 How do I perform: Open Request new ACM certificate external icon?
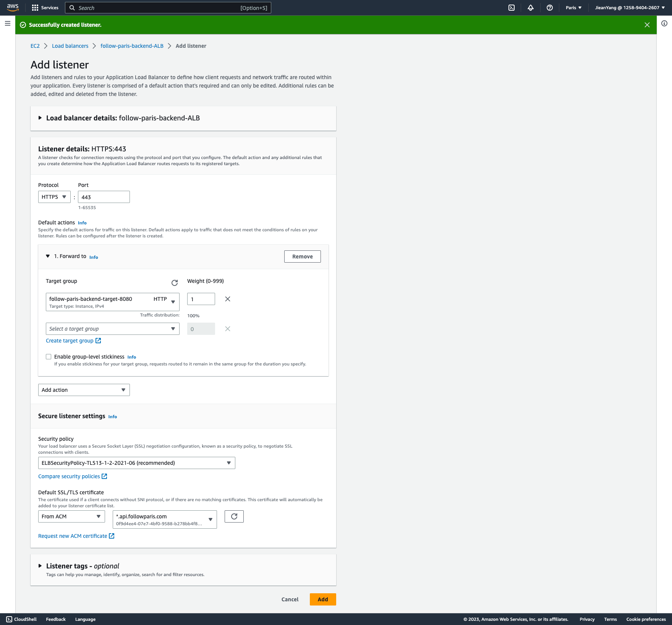point(112,536)
